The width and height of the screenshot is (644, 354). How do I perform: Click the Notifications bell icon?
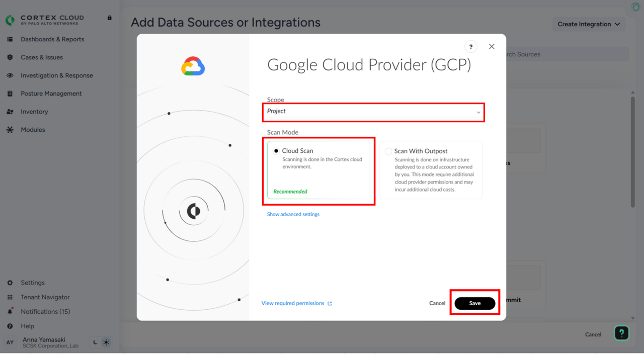coord(10,312)
